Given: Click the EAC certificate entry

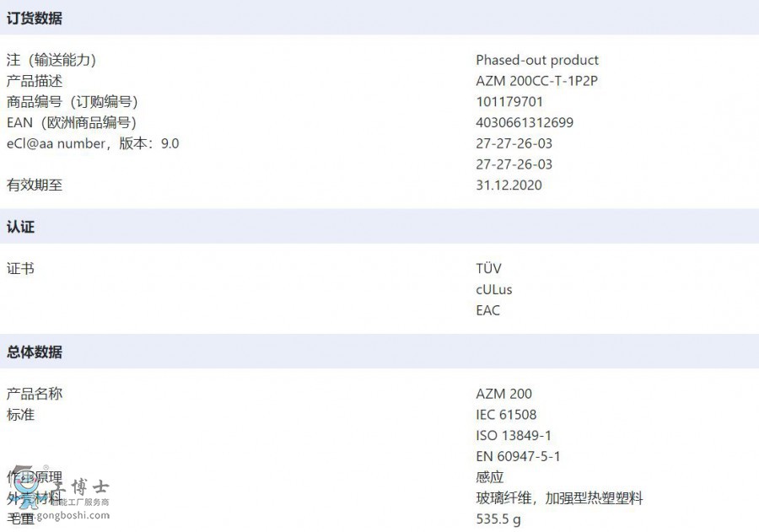Looking at the screenshot, I should point(488,310).
